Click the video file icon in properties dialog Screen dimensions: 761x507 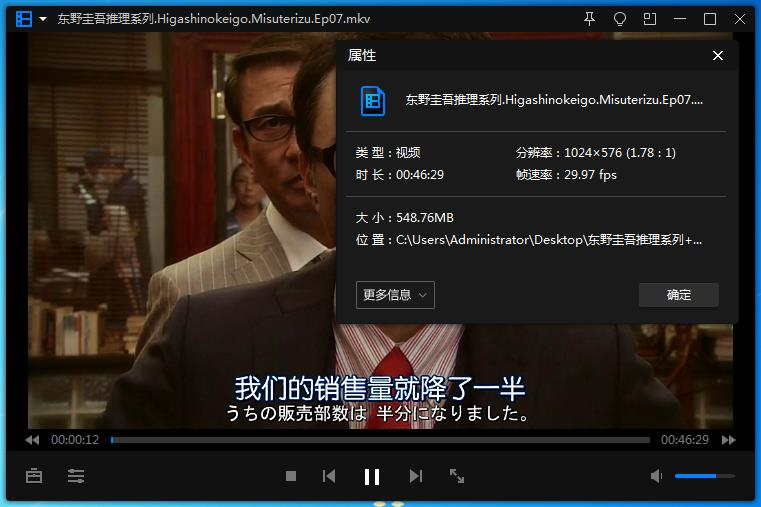[x=373, y=101]
